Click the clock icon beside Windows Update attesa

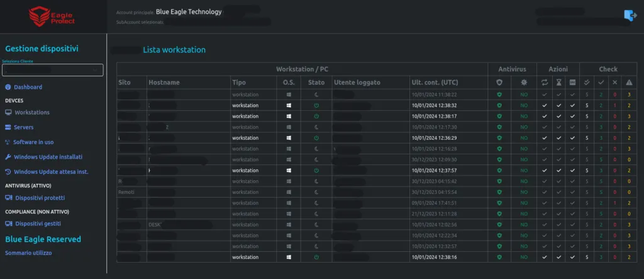[x=8, y=172]
